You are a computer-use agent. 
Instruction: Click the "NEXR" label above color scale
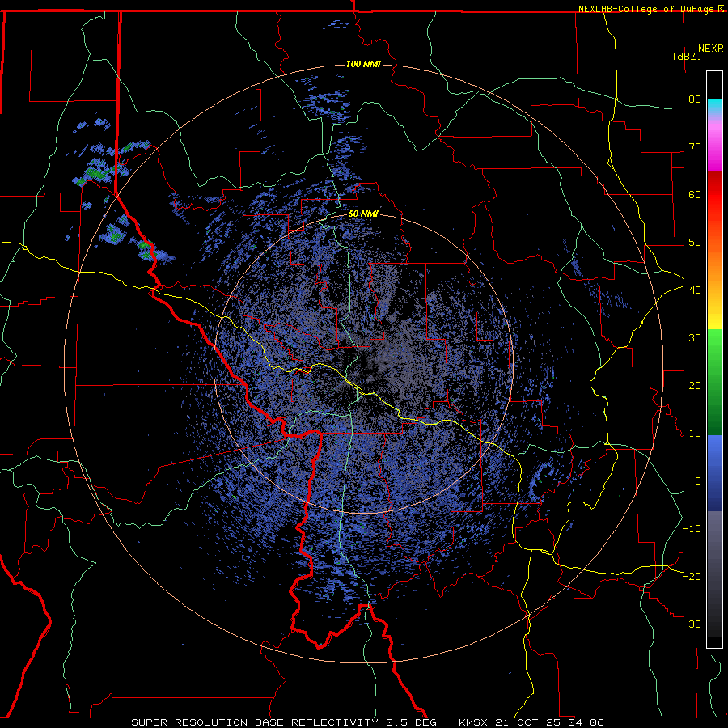[711, 49]
